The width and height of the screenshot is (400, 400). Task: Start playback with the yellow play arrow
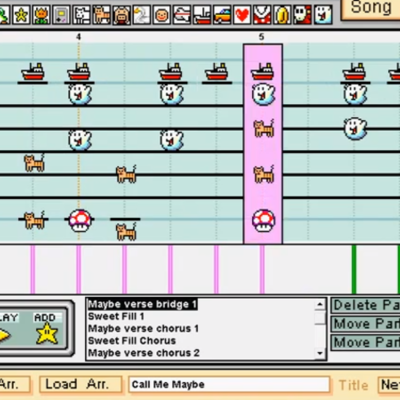(x=4, y=335)
